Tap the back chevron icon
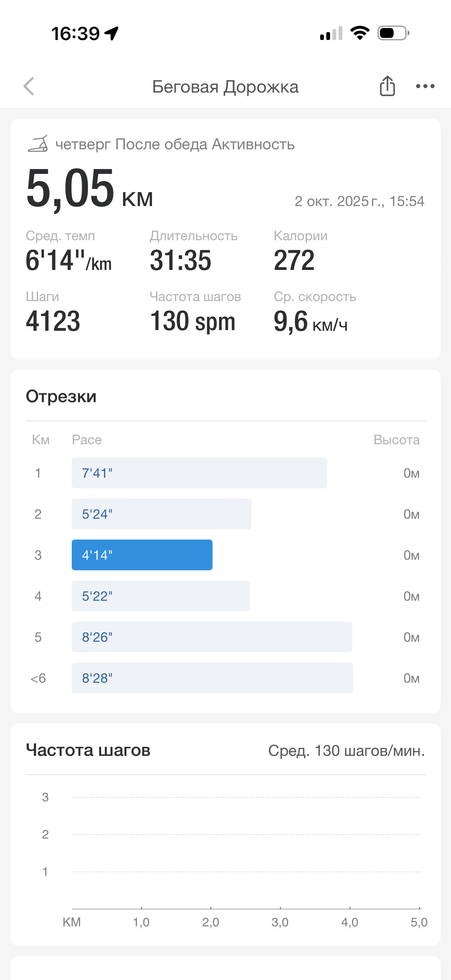451x980 pixels. (x=29, y=86)
